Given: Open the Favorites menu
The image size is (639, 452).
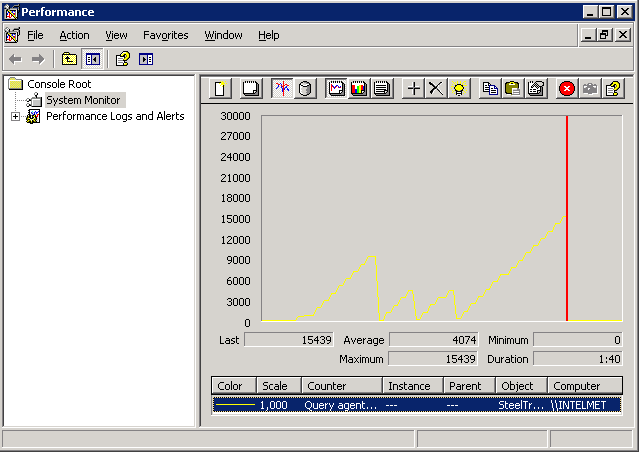Looking at the screenshot, I should tap(165, 35).
